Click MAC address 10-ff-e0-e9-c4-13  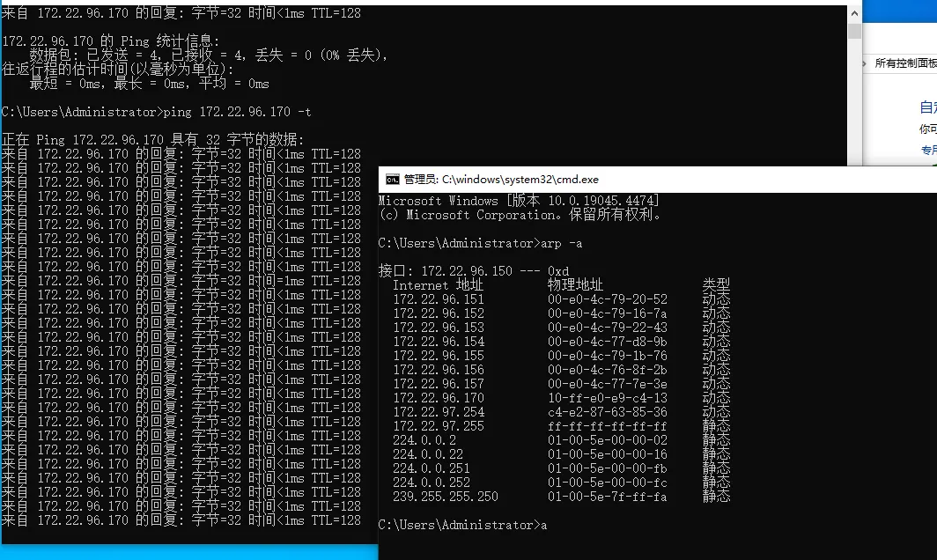click(607, 398)
